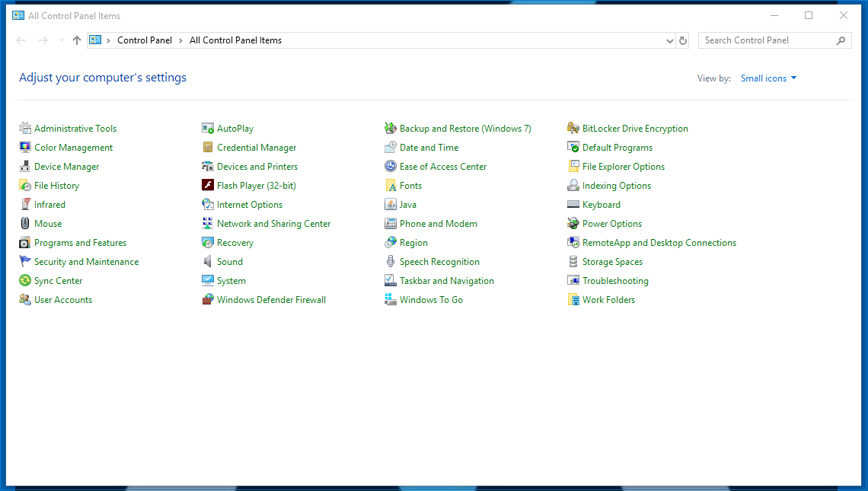Open the Mouse settings icon

click(25, 224)
